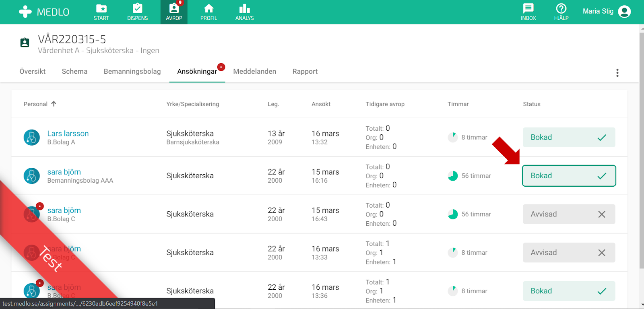Click Bokad status button for the 16:16 application
The width and height of the screenshot is (644, 309).
pyautogui.click(x=569, y=176)
